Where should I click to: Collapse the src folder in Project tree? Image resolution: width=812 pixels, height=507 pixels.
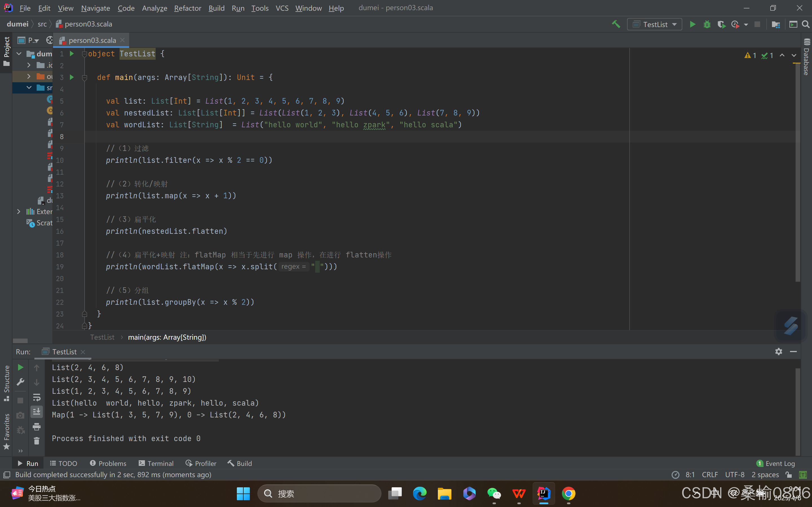[x=29, y=88]
